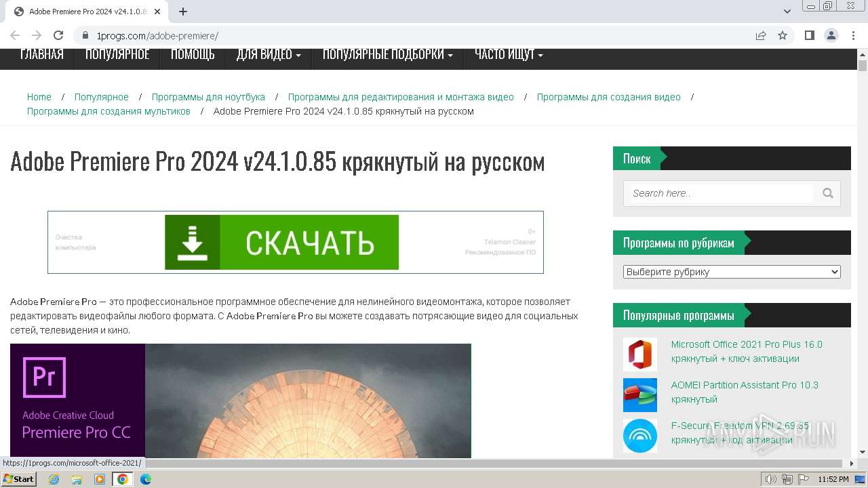Click the vertical scrollbar thumb
The height and width of the screenshot is (488, 868).
click(x=863, y=66)
